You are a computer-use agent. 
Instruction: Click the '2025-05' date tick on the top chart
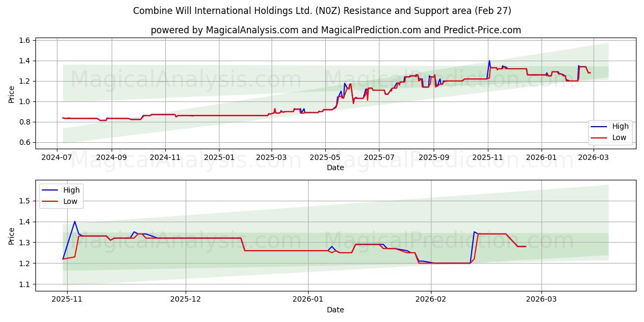pyautogui.click(x=325, y=158)
